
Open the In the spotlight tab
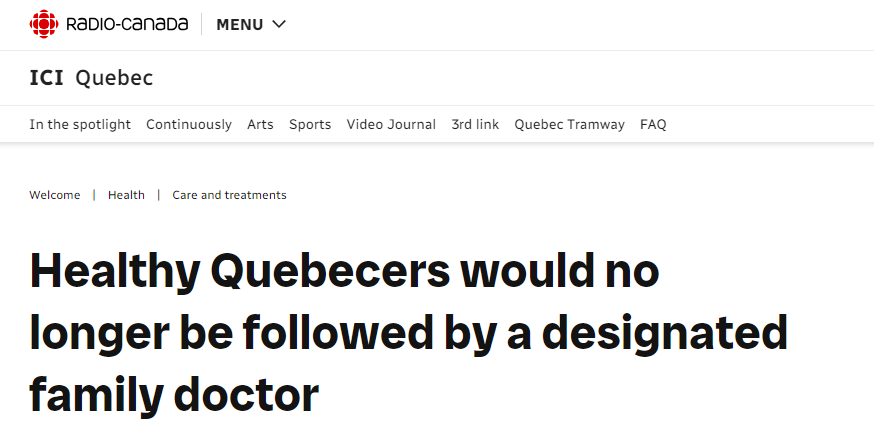point(80,125)
